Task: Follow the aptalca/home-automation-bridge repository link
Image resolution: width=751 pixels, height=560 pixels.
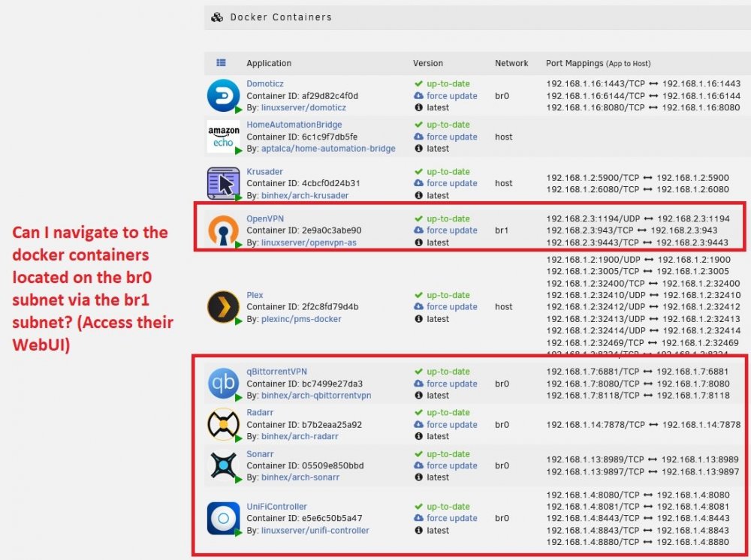Action: 328,149
